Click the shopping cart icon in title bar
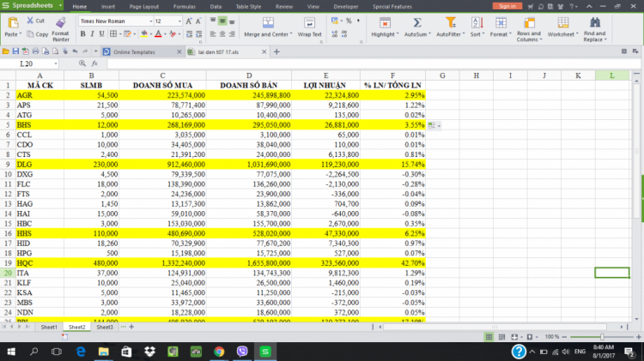Screen dimensions: 644x361 531,7
